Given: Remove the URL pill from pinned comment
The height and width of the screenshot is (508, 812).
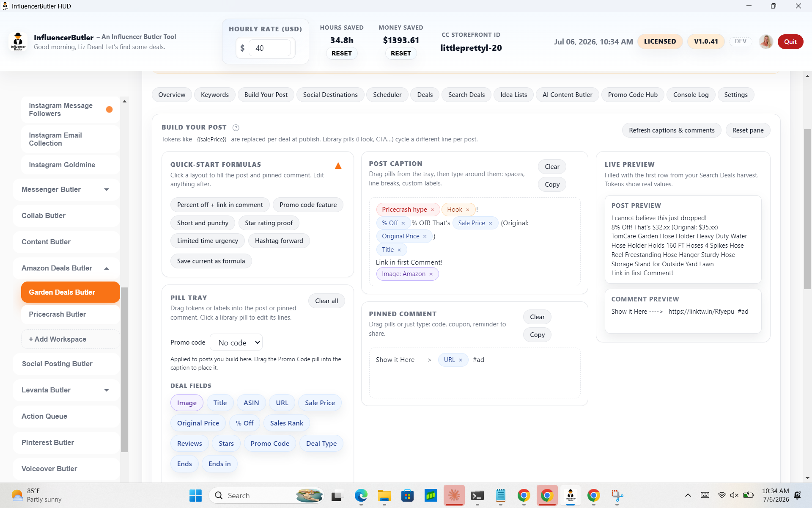Looking at the screenshot, I should [460, 360].
